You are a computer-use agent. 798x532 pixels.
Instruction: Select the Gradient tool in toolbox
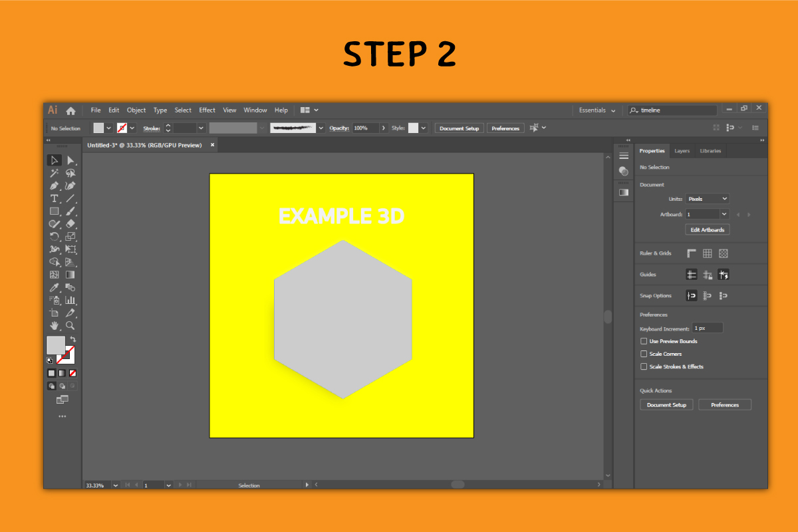click(70, 275)
